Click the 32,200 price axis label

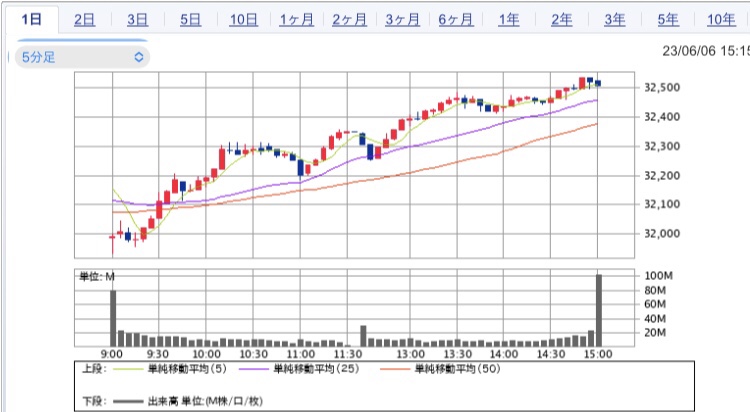pyautogui.click(x=662, y=176)
